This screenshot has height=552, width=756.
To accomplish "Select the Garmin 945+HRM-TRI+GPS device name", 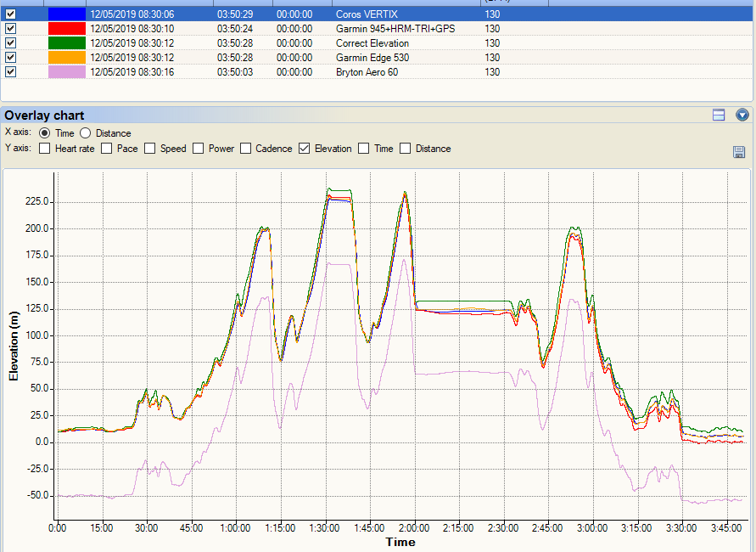I will pos(395,29).
